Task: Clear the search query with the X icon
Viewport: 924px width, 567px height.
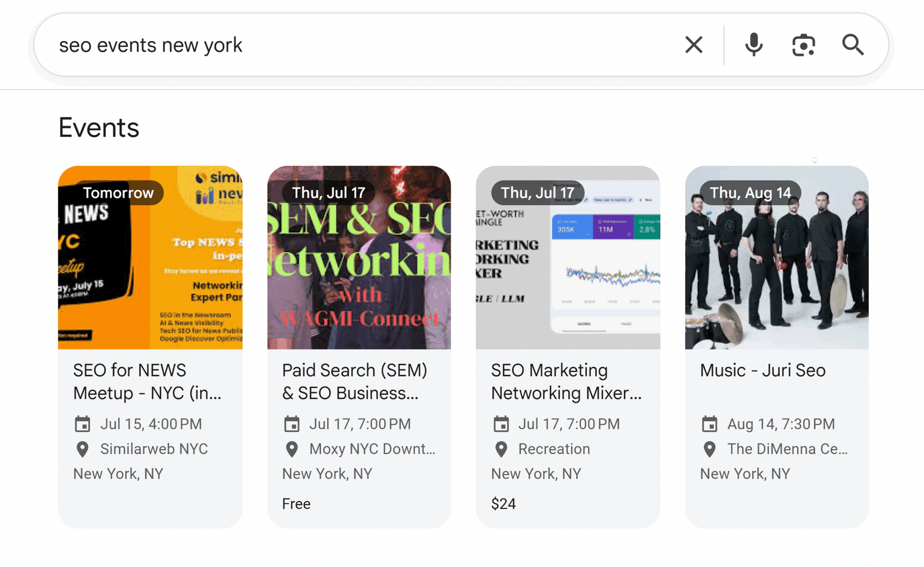Action: pyautogui.click(x=693, y=45)
